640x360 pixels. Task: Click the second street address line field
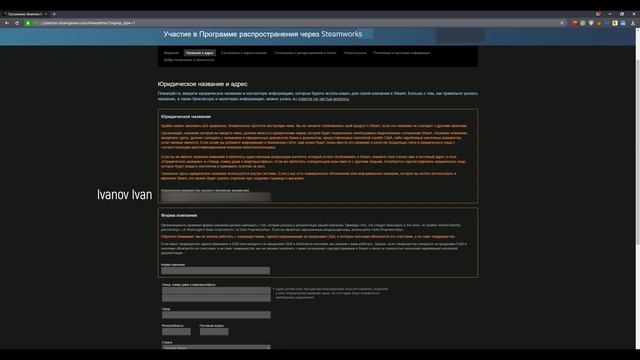click(x=216, y=298)
